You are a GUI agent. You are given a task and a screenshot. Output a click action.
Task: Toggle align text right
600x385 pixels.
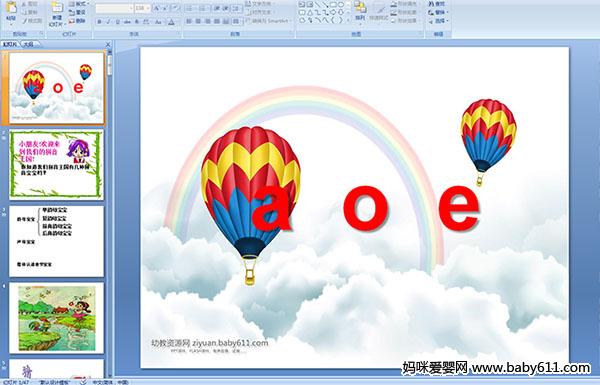[x=207, y=21]
